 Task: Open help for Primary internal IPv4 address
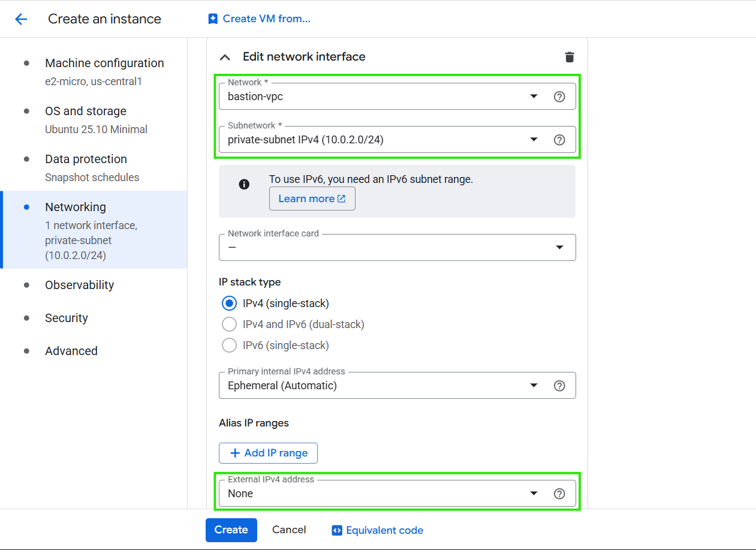559,386
